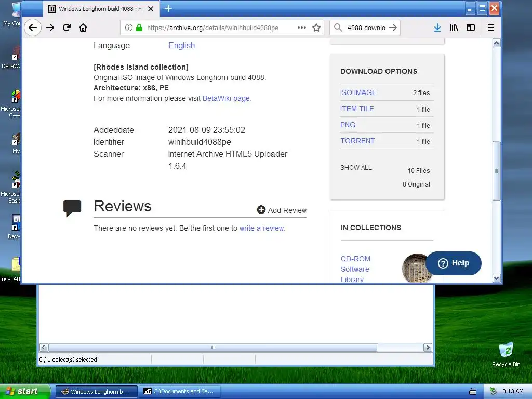The width and height of the screenshot is (532, 399).
Task: Click '0 / 1 object(s) selected' status text
Action: (x=68, y=360)
